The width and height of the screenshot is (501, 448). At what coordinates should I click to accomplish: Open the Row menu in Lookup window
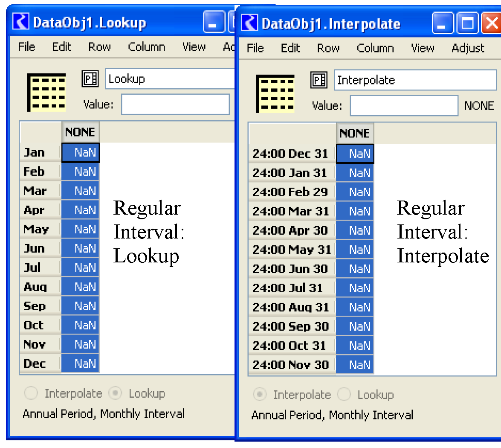(x=99, y=47)
